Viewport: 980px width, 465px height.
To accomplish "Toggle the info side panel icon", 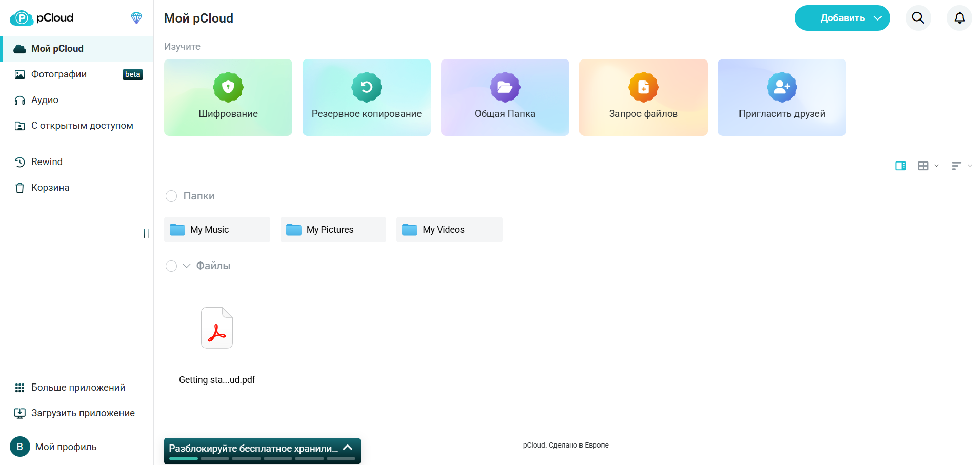I will 901,166.
